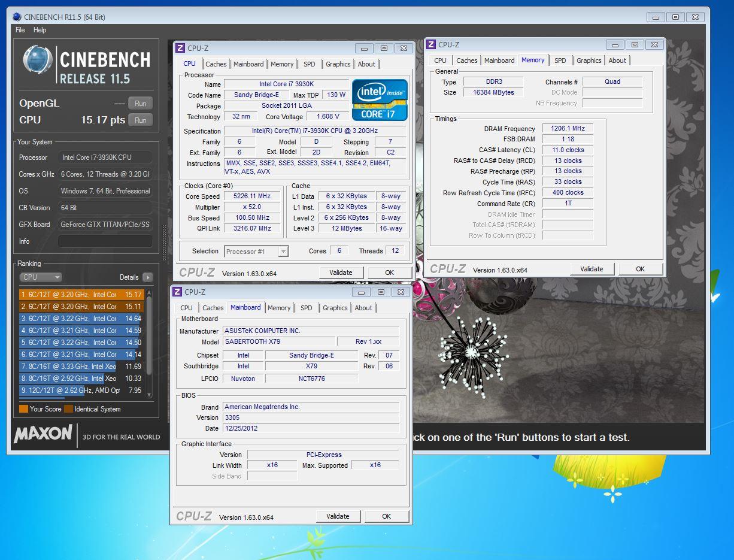Click the Command Rate value 1T
This screenshot has height=560, width=734.
tap(568, 204)
